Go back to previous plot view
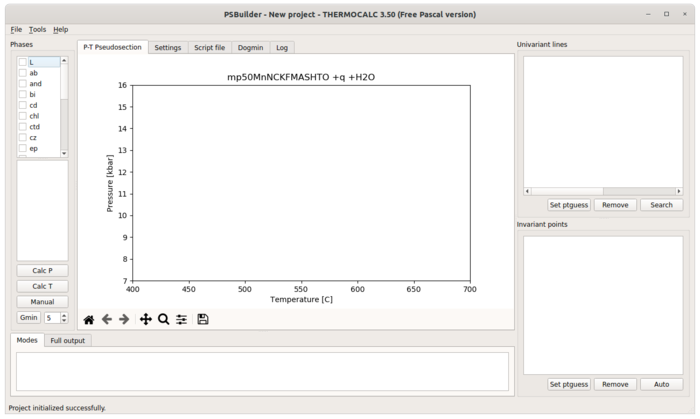 [x=107, y=319]
